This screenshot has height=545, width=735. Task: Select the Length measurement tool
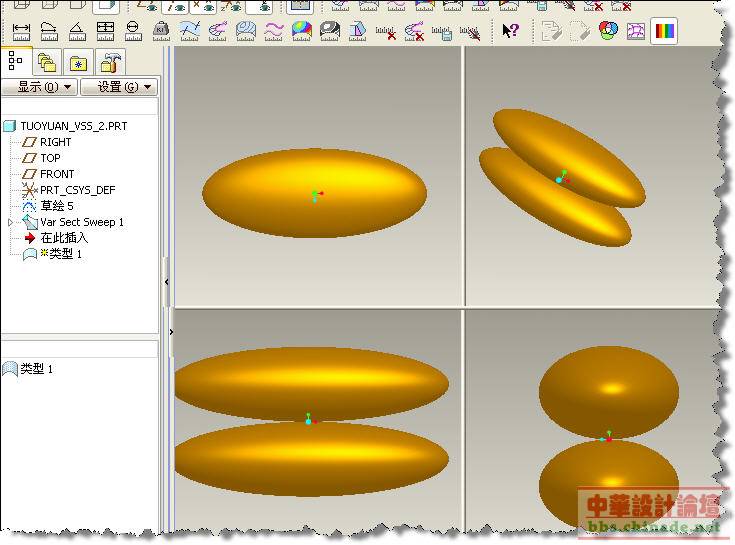click(49, 31)
